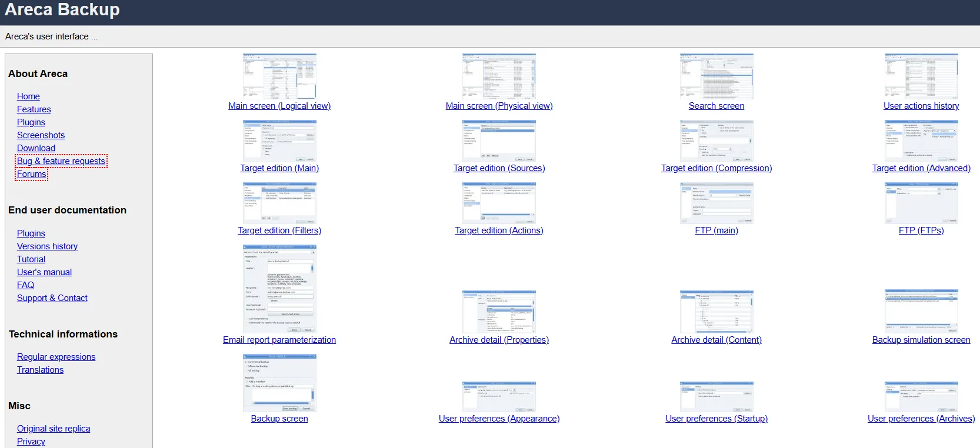The width and height of the screenshot is (980, 448).
Task: Open the Email report parameterization thumbnail
Action: pos(279,289)
